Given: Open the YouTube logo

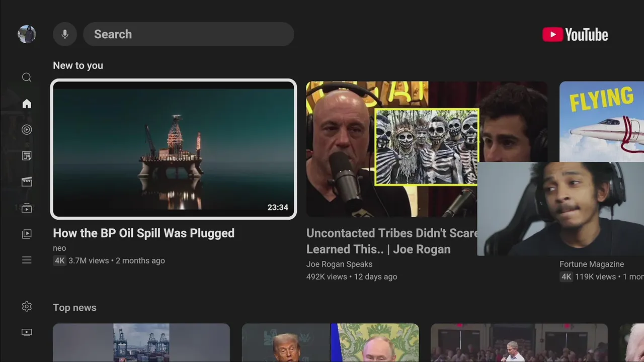Looking at the screenshot, I should point(575,34).
